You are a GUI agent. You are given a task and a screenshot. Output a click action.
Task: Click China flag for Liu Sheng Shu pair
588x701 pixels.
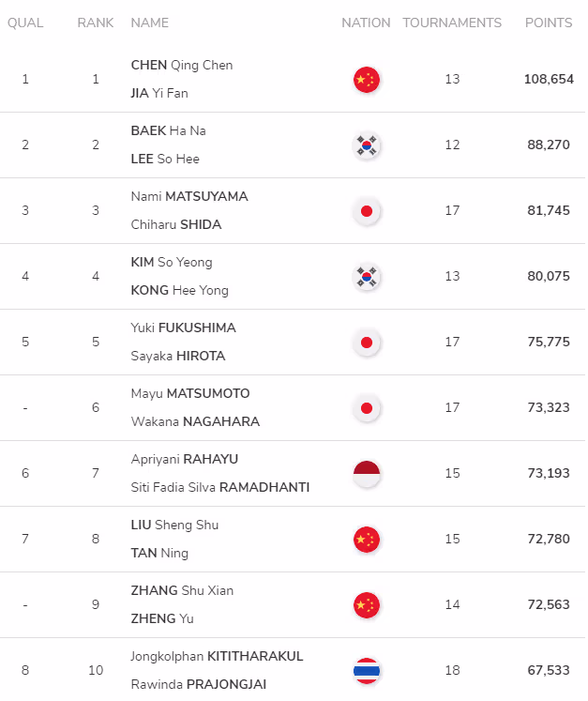click(x=367, y=540)
